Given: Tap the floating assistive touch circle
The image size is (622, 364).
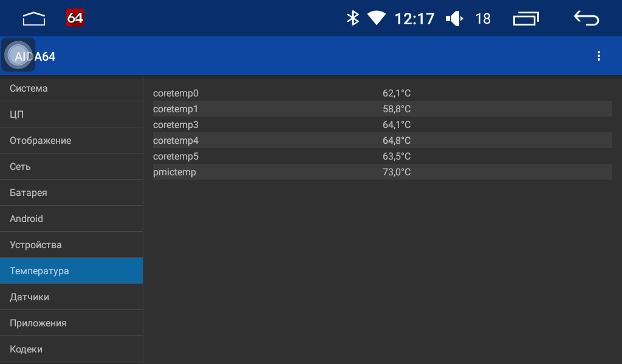Looking at the screenshot, I should point(18,55).
